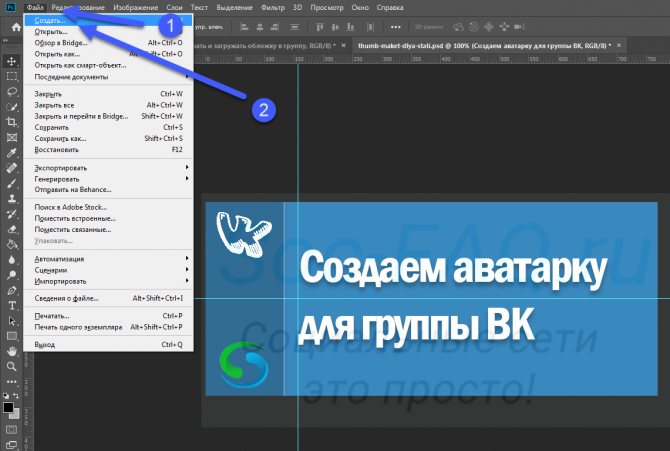The height and width of the screenshot is (451, 670).
Task: Choose Выход menu item
Action: pyautogui.click(x=108, y=344)
